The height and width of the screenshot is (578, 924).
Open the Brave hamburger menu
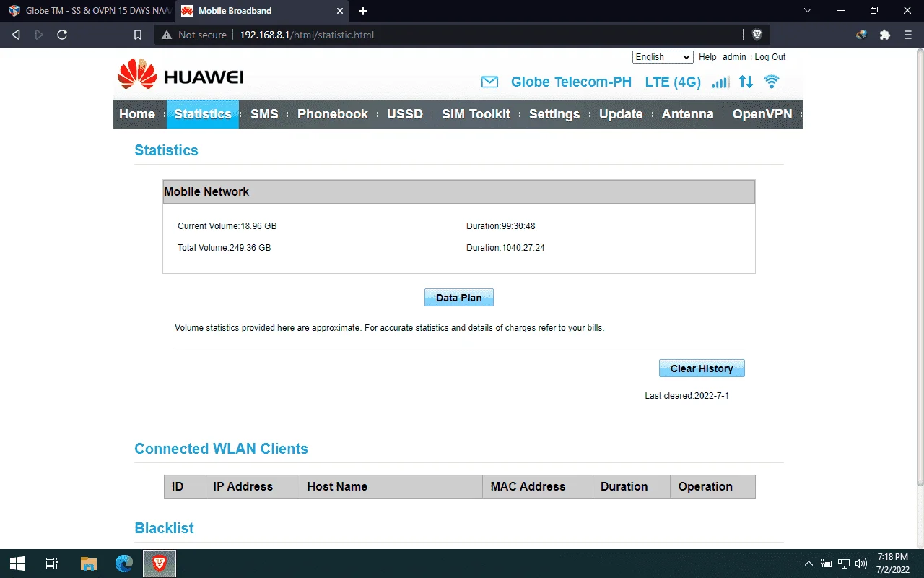tap(908, 35)
